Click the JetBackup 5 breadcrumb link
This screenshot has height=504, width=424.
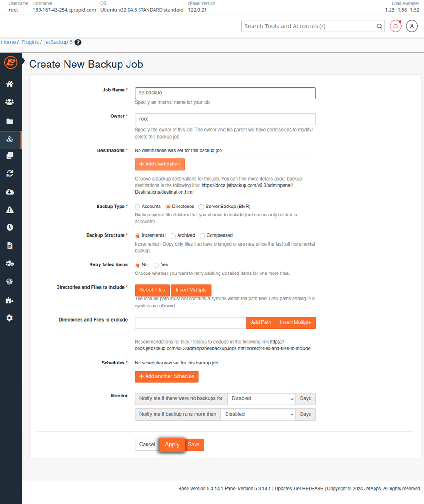point(58,42)
